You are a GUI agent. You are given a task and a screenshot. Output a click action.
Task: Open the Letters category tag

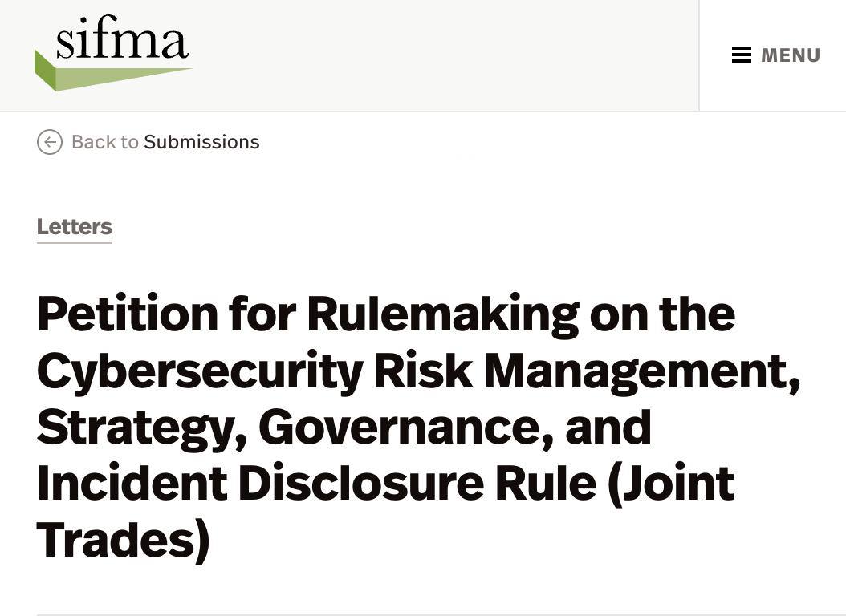[x=75, y=227]
